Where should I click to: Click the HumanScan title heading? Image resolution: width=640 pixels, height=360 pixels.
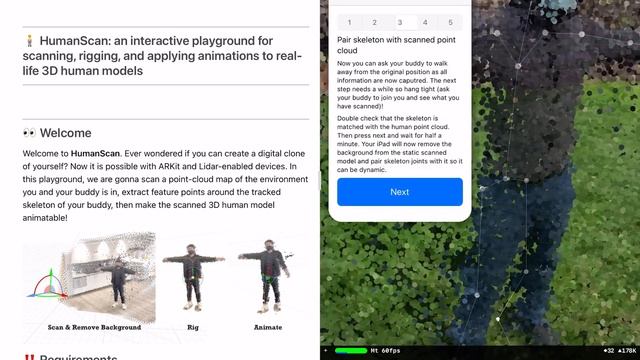click(x=163, y=56)
